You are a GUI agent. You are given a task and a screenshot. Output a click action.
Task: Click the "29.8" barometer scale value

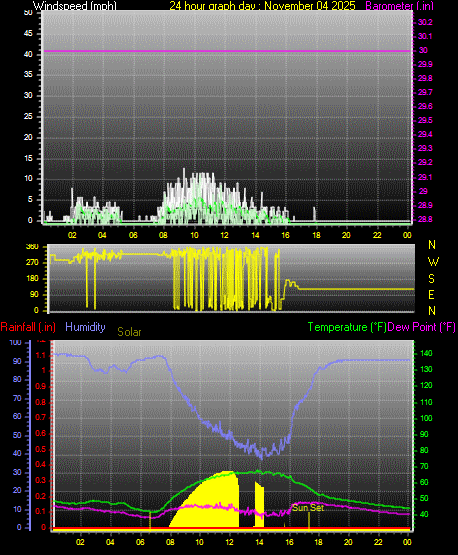[x=425, y=79]
